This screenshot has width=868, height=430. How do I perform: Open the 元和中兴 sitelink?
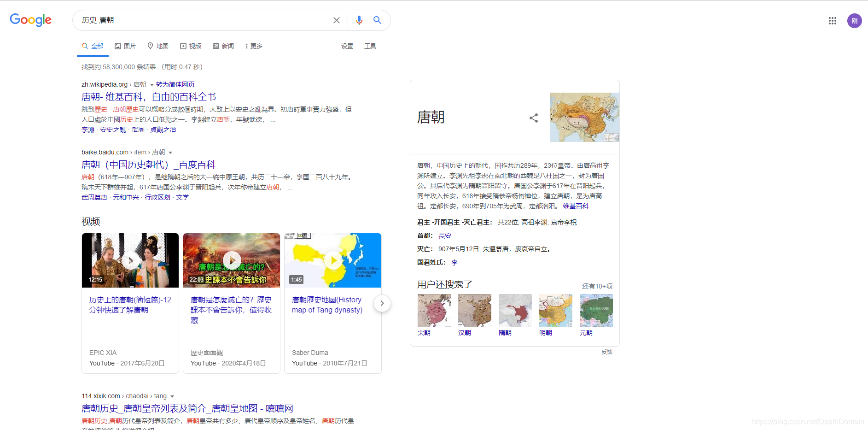coord(126,197)
